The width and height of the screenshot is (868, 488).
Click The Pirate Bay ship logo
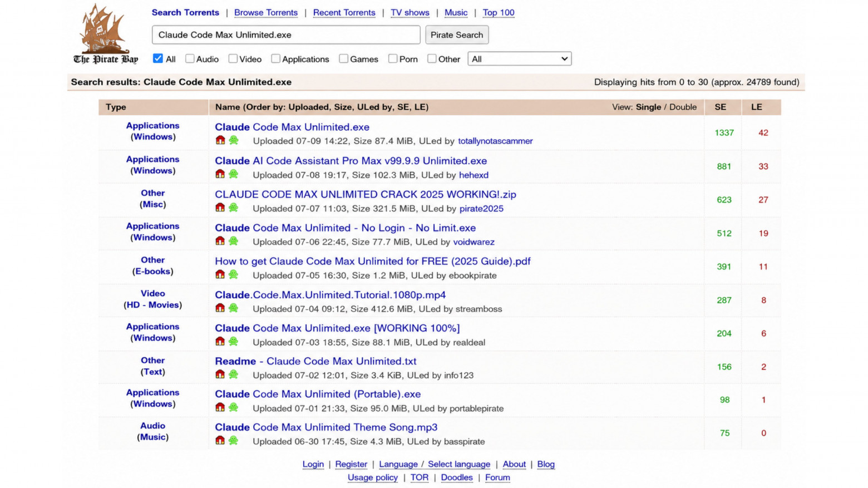(x=105, y=33)
